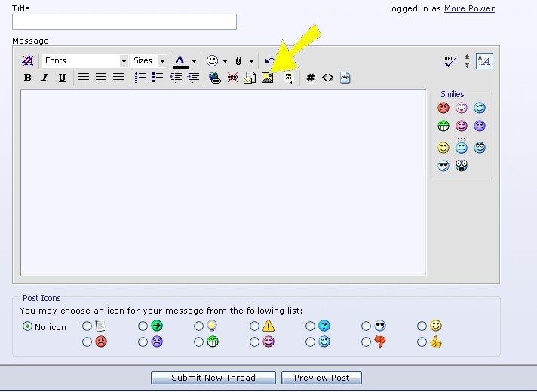The image size is (537, 392).
Task: Click the Insert Image toolbar icon
Action: [267, 78]
